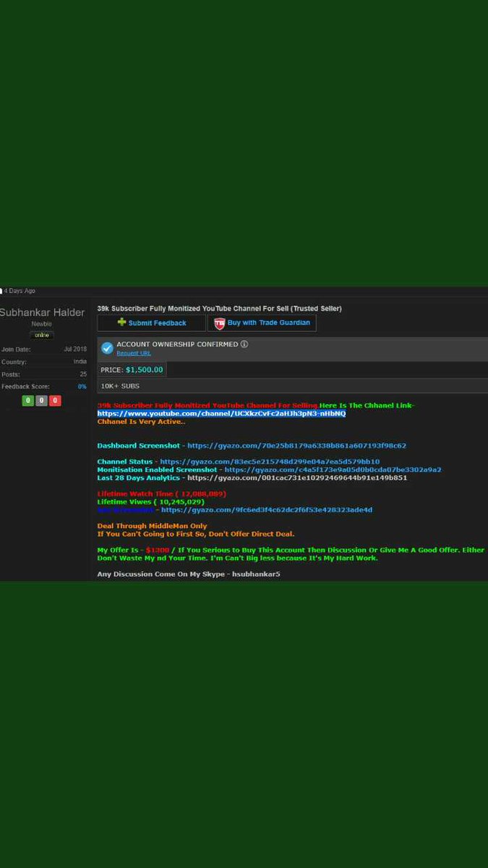488x868 pixels.
Task: Click 'Deal Through MiddleMan Only' text
Action: [x=153, y=526]
